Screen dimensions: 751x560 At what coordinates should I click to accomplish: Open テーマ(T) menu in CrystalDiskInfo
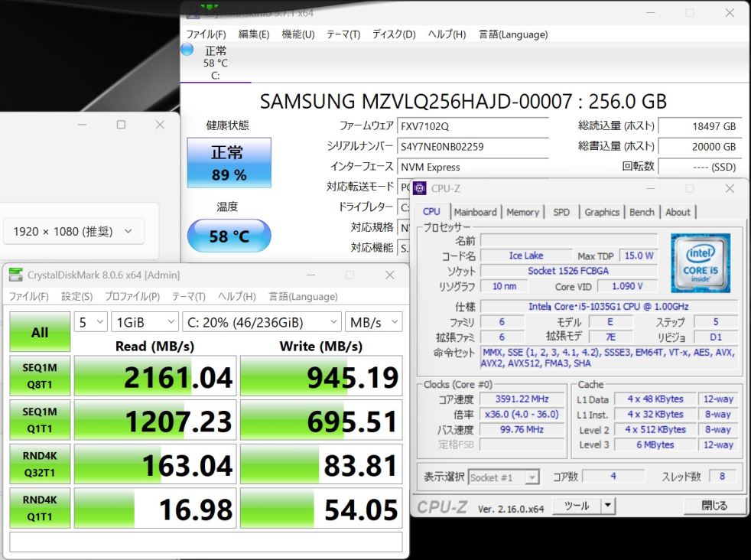coord(343,34)
